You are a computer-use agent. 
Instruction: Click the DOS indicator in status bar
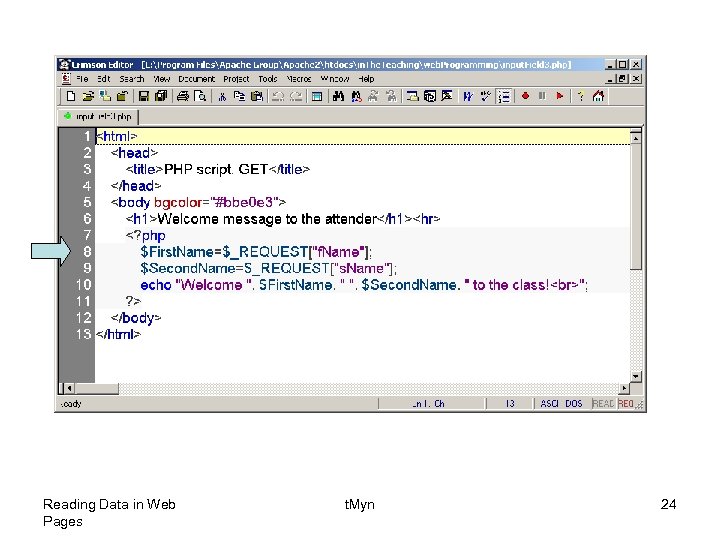click(x=574, y=404)
